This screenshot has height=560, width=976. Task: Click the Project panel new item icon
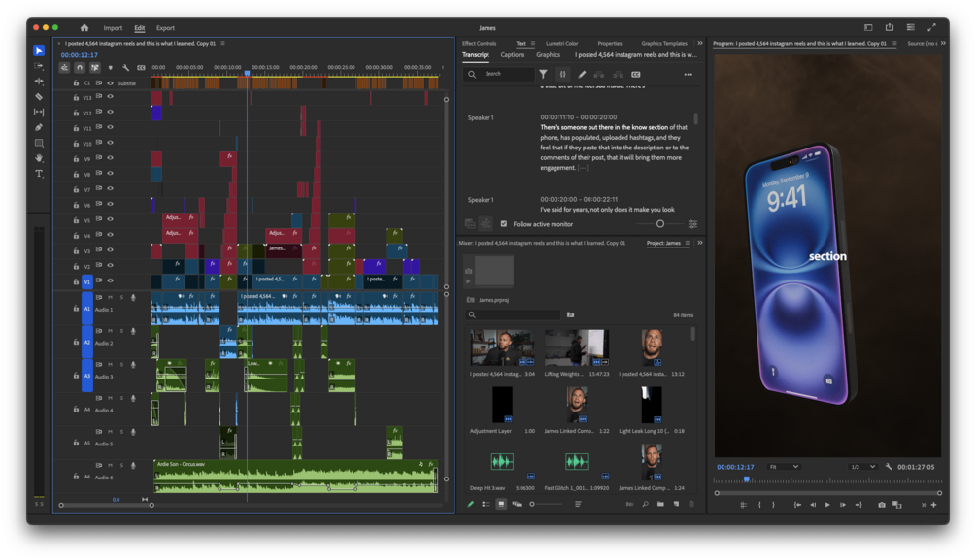(676, 504)
